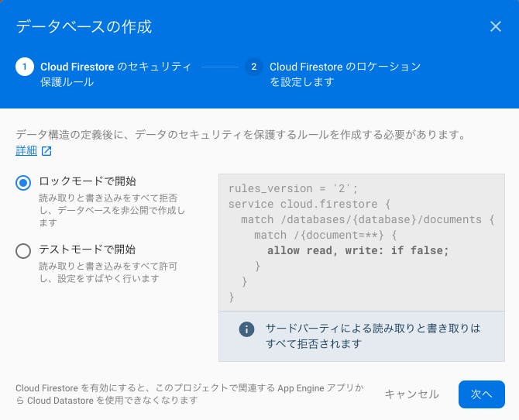The height and width of the screenshot is (420, 519).
Task: Select step label Cloud Firestore のセキュリティ保護ルール
Action: tap(115, 74)
